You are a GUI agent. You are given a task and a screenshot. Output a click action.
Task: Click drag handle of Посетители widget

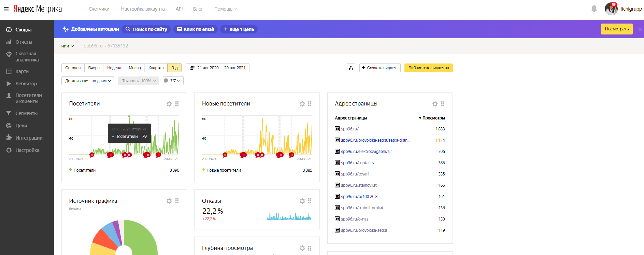177,104
